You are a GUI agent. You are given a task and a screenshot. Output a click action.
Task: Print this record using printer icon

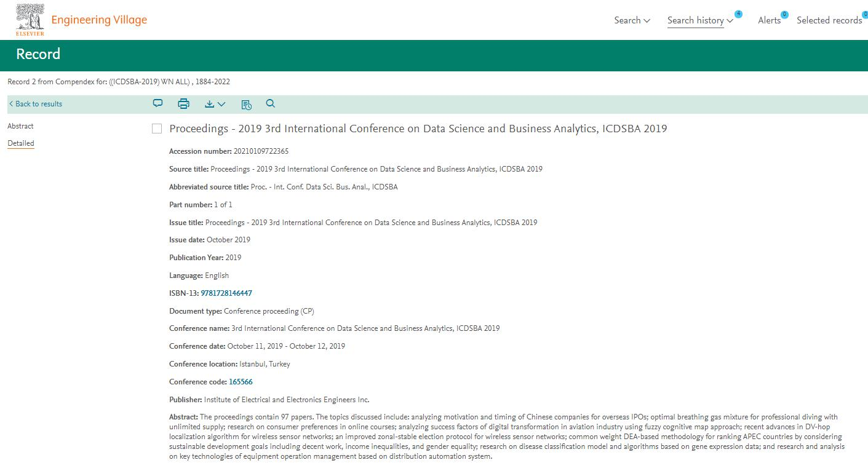pos(183,104)
